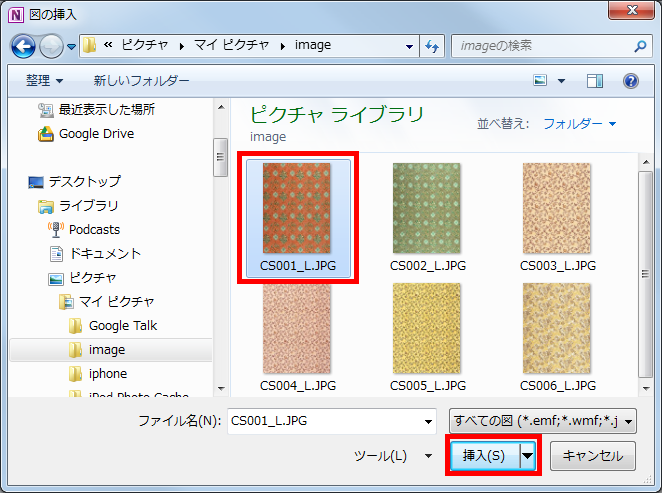Open the すべての図 file type dropdown

[x=543, y=421]
